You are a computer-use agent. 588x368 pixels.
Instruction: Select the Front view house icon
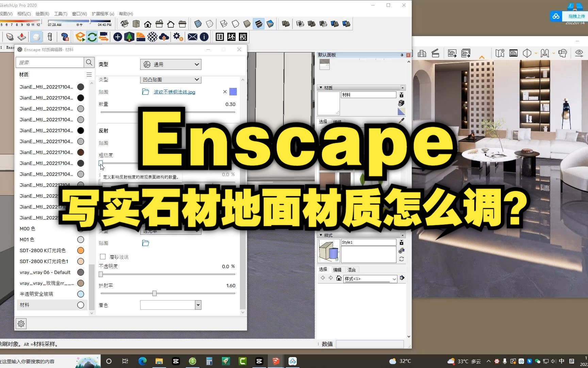[x=148, y=24]
